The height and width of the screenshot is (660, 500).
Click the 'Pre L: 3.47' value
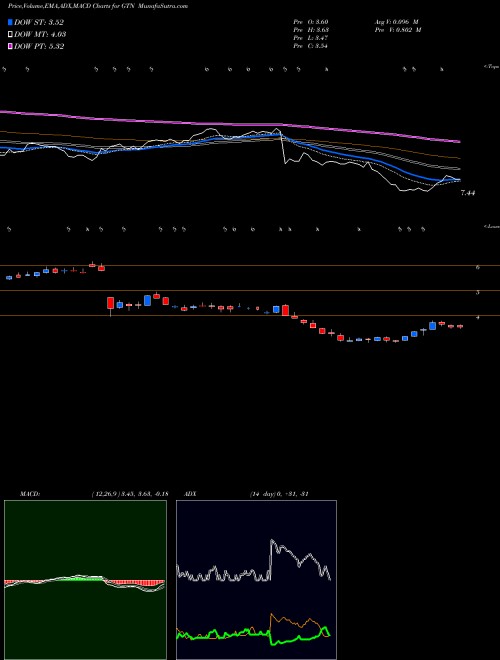coord(311,38)
